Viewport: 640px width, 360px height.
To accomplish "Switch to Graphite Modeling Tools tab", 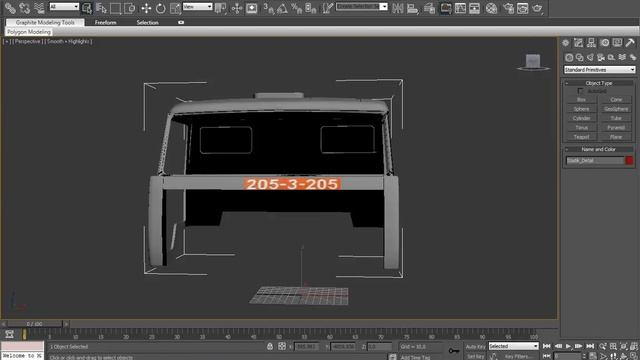I will pos(45,22).
